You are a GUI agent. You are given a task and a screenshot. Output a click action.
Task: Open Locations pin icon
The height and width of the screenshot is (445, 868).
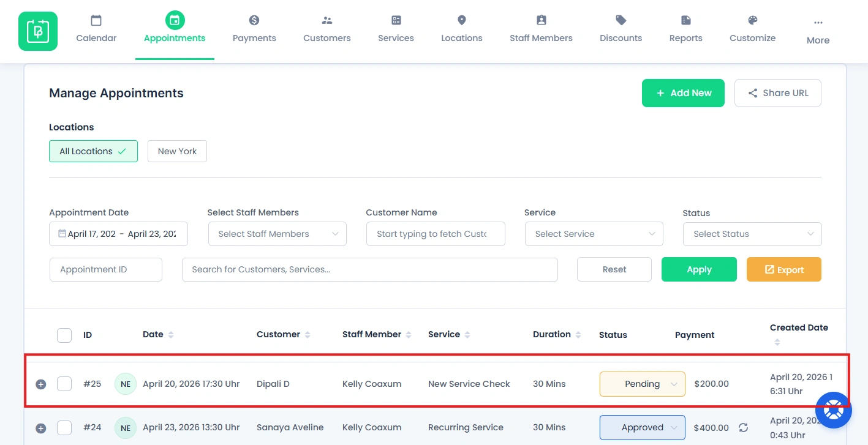tap(462, 20)
